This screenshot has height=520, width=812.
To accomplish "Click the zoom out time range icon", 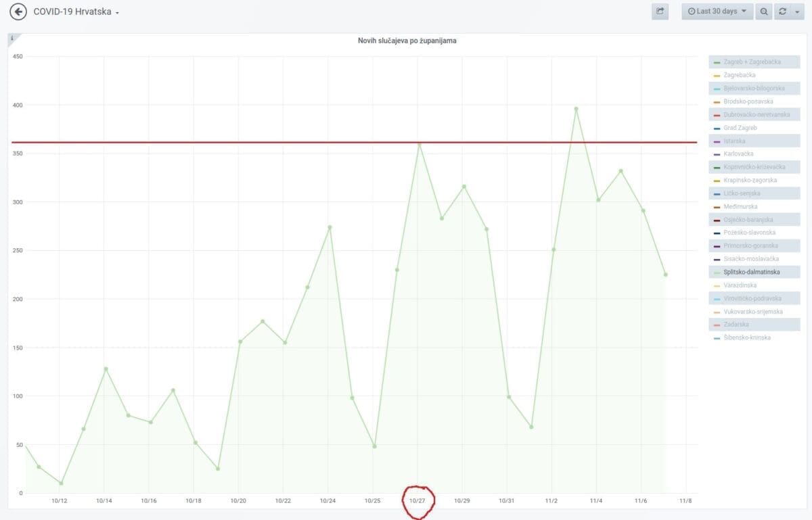I will (x=763, y=11).
